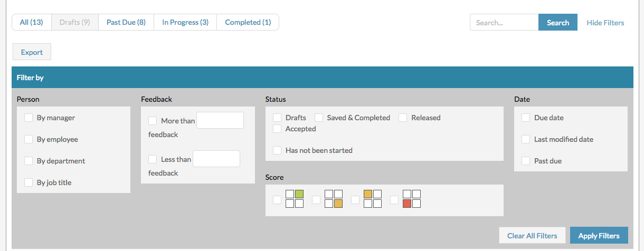The width and height of the screenshot is (644, 251).
Task: Open the Drafts (9) tab
Action: tap(75, 22)
